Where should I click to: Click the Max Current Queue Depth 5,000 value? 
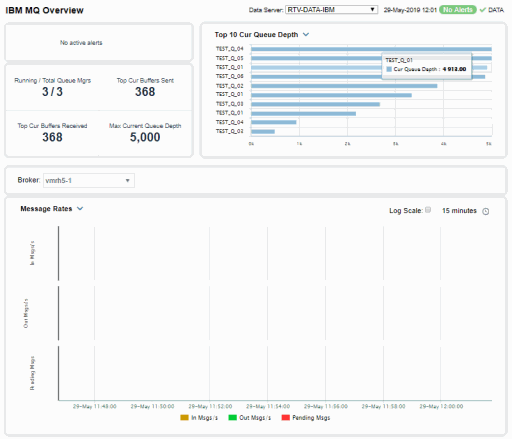tap(145, 137)
